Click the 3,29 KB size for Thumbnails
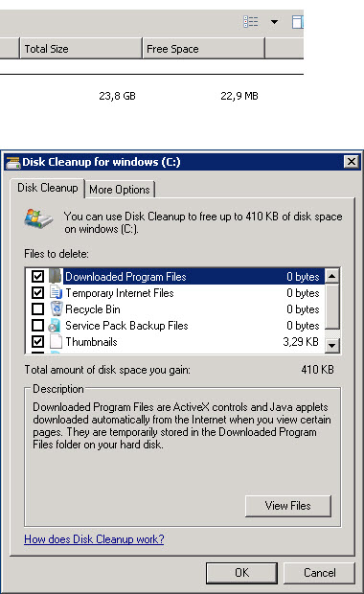This screenshot has height=594, width=364. (x=301, y=342)
